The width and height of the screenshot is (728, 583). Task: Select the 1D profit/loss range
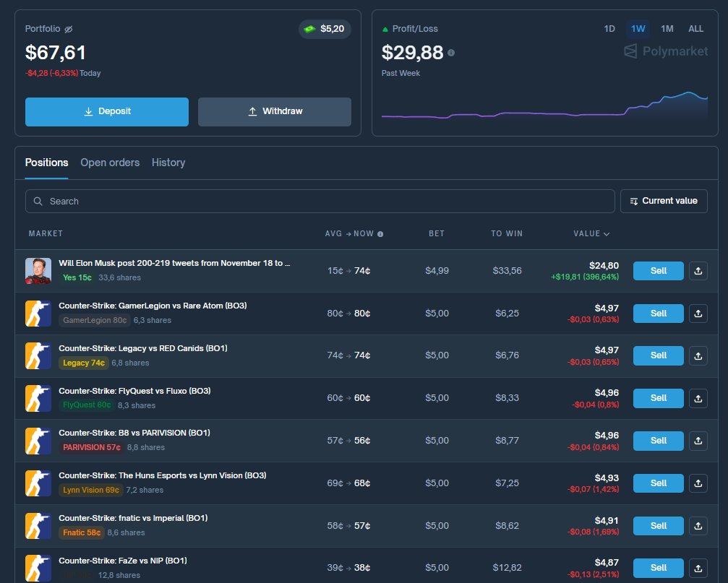609,29
